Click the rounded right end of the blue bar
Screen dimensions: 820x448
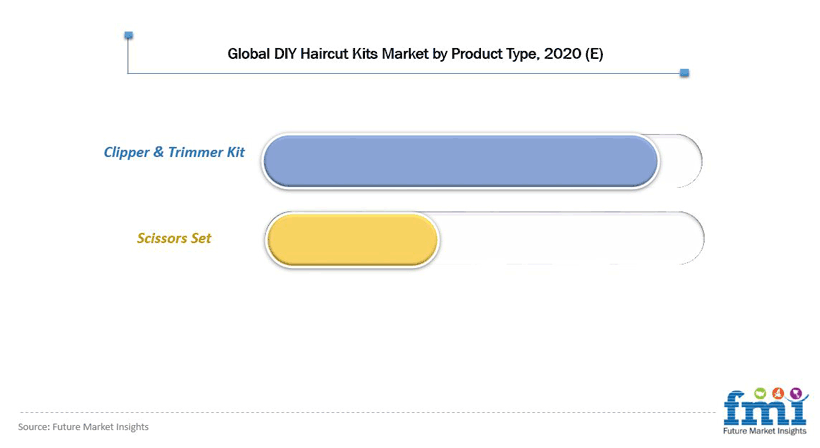[x=644, y=161]
